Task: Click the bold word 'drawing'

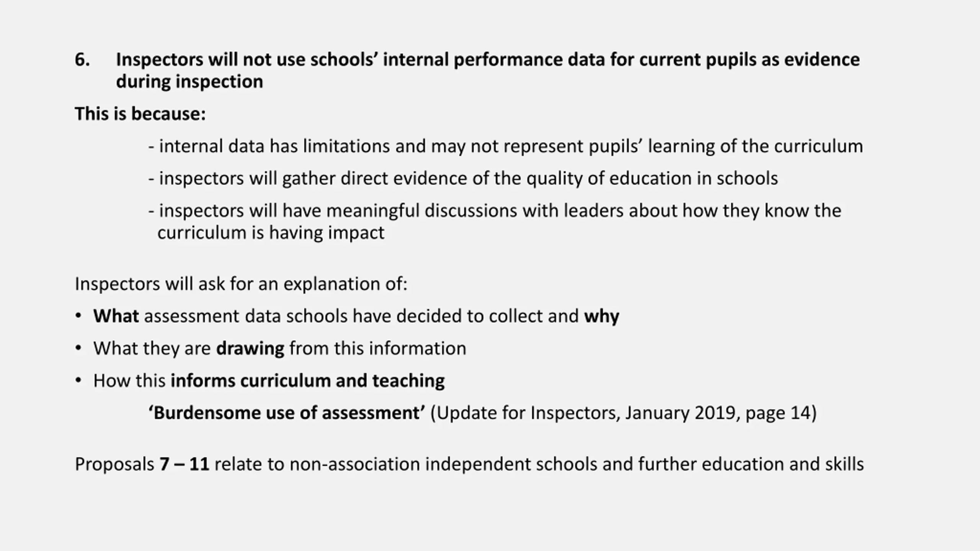Action: click(250, 349)
